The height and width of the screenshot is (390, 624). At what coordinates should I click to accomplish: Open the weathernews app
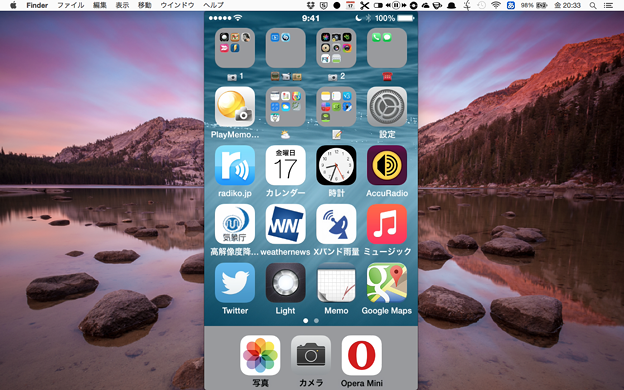(x=285, y=224)
